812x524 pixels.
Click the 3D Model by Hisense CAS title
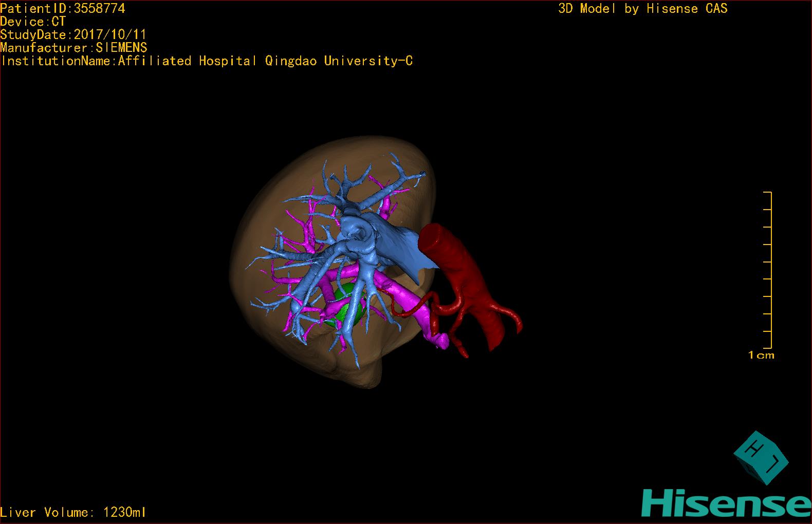point(643,8)
